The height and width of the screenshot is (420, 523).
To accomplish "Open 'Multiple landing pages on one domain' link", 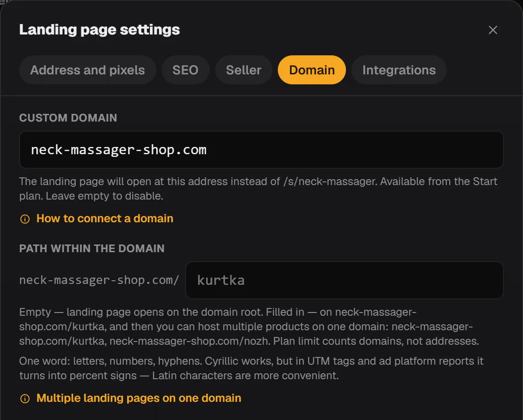I will coord(139,398).
